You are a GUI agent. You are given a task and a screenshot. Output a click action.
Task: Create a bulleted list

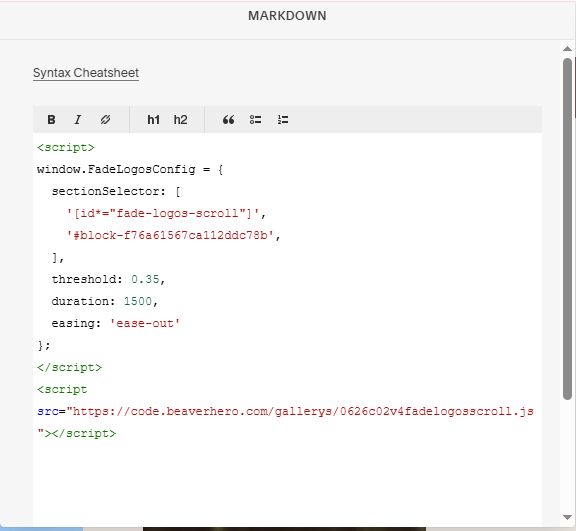(x=255, y=119)
